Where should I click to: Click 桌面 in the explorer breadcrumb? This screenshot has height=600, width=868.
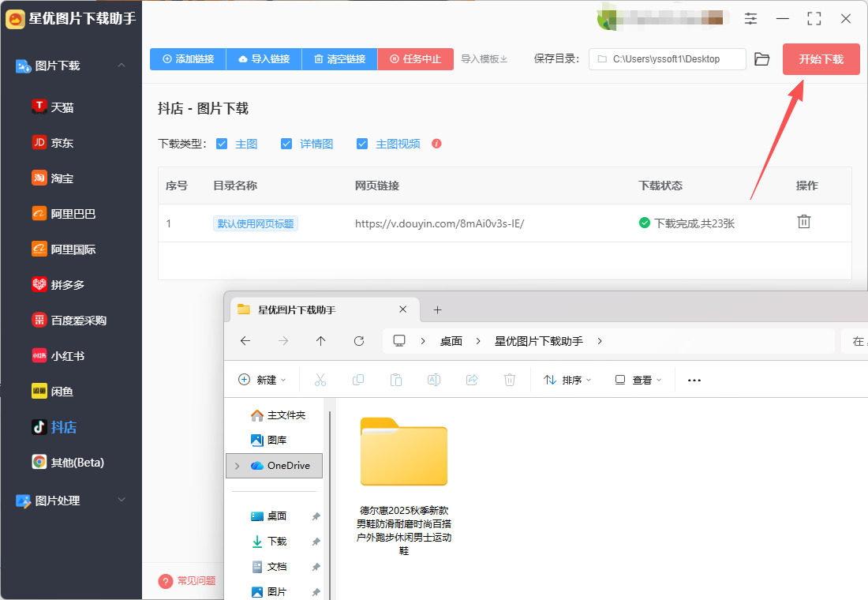tap(451, 341)
